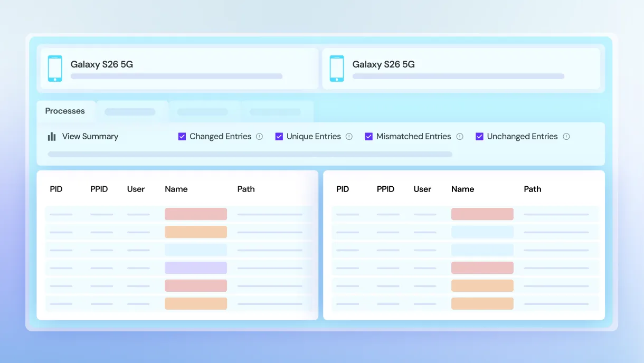644x363 pixels.
Task: Click the Unchanged Entries label
Action: 523,137
